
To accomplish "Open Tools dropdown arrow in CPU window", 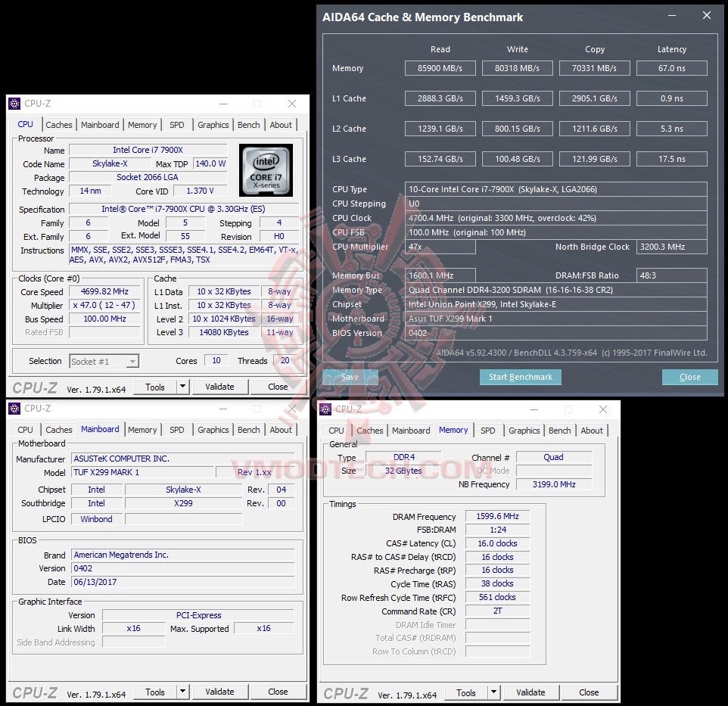I will (183, 387).
